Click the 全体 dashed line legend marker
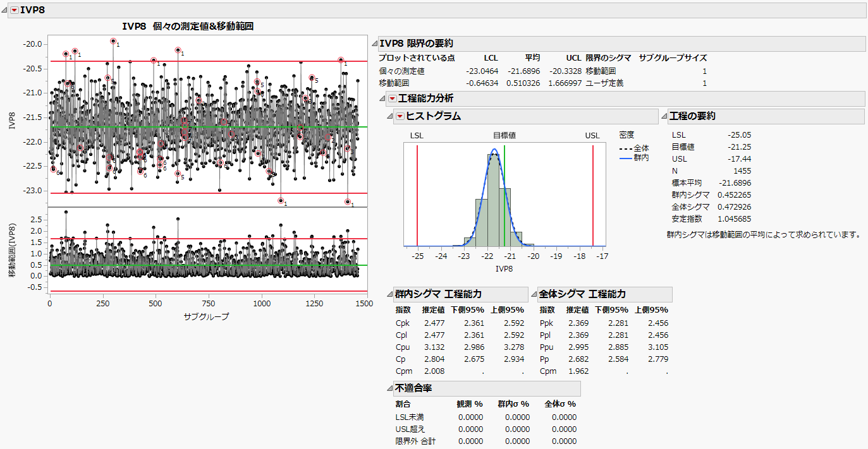This screenshot has width=868, height=449. [x=626, y=148]
